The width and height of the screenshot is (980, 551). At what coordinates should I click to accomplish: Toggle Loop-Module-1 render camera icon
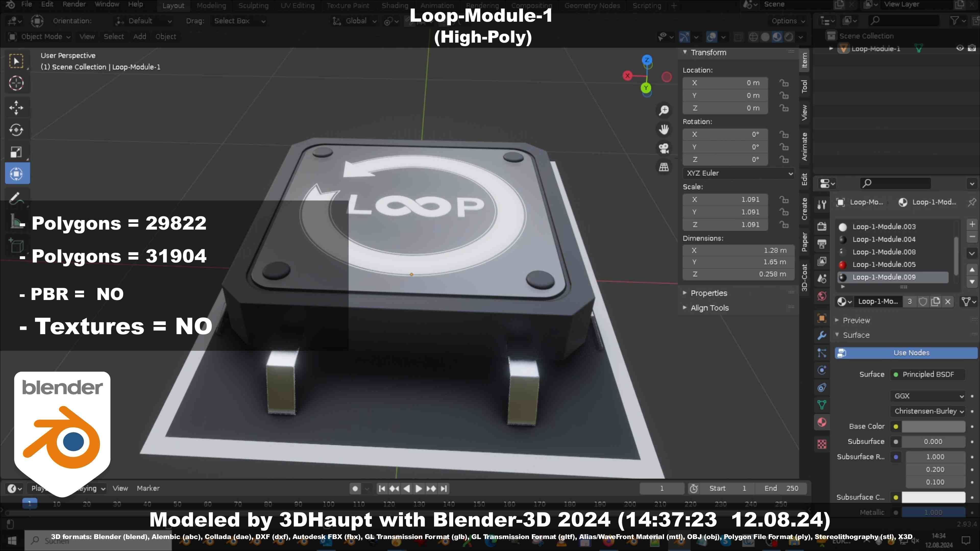tap(972, 48)
